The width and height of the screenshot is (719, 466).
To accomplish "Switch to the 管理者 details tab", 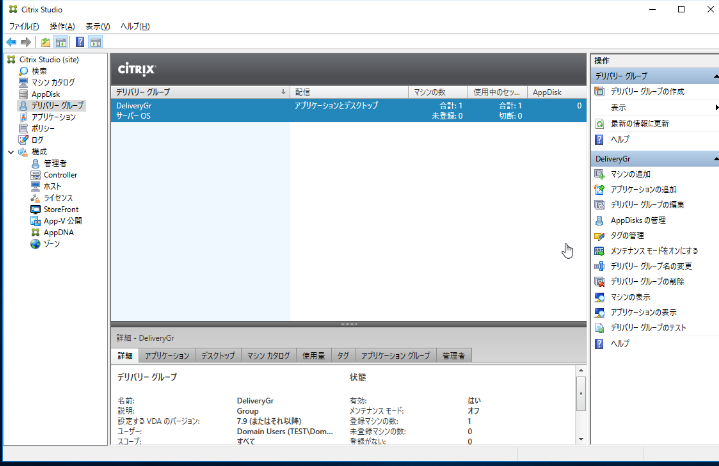I will click(x=454, y=355).
